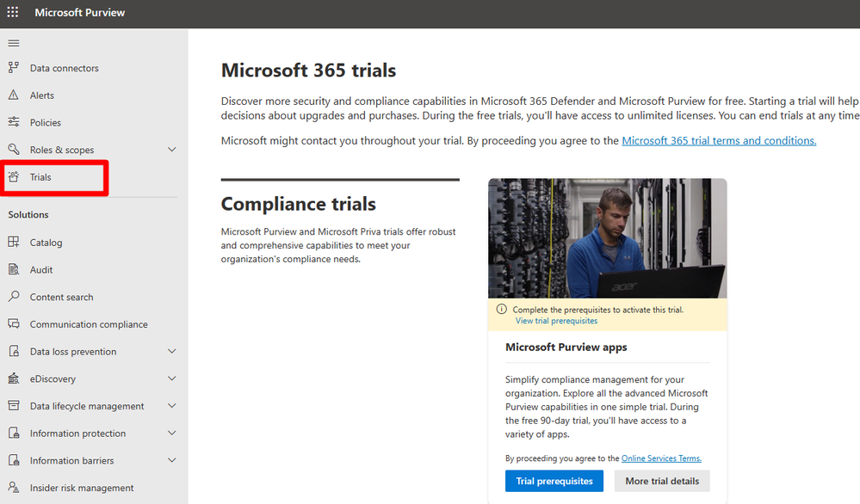Open the app launcher waffle icon
The height and width of the screenshot is (504, 860).
(13, 12)
